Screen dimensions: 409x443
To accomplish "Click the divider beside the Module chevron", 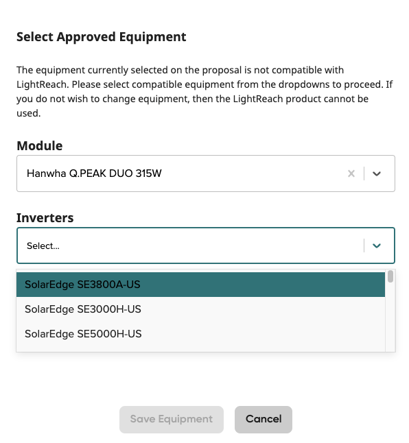I will (364, 173).
